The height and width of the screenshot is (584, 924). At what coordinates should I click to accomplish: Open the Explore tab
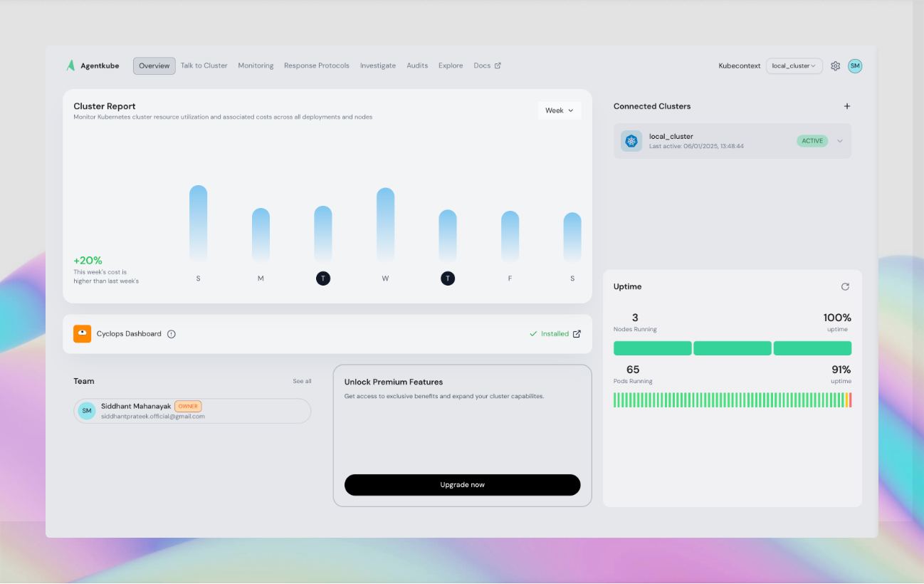click(x=451, y=66)
